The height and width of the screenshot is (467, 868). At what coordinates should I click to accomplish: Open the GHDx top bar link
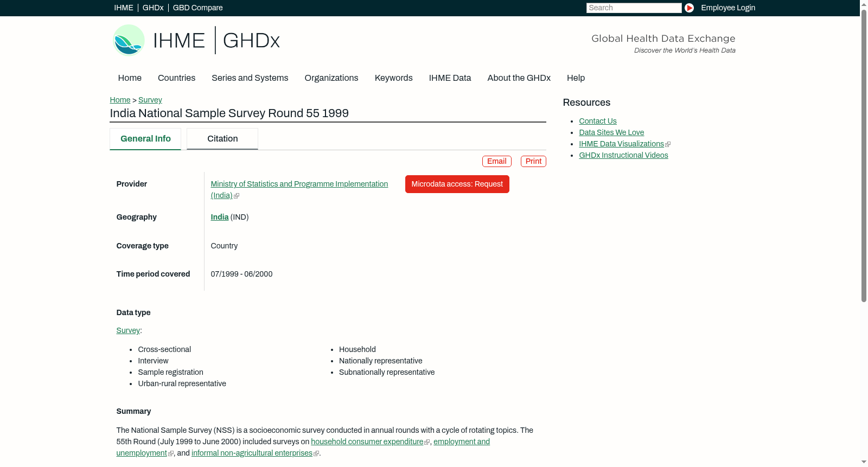[153, 8]
